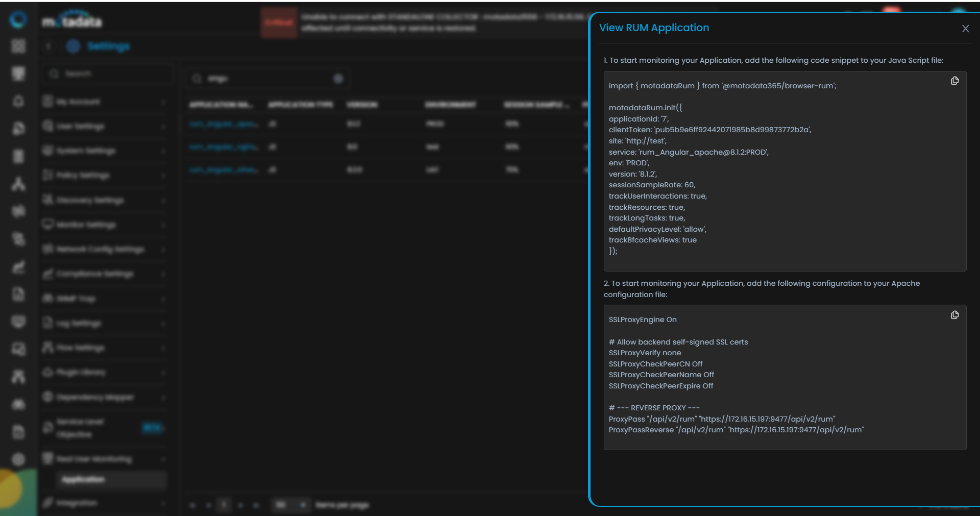Clear the application search field text
This screenshot has width=980, height=516.
click(x=338, y=79)
